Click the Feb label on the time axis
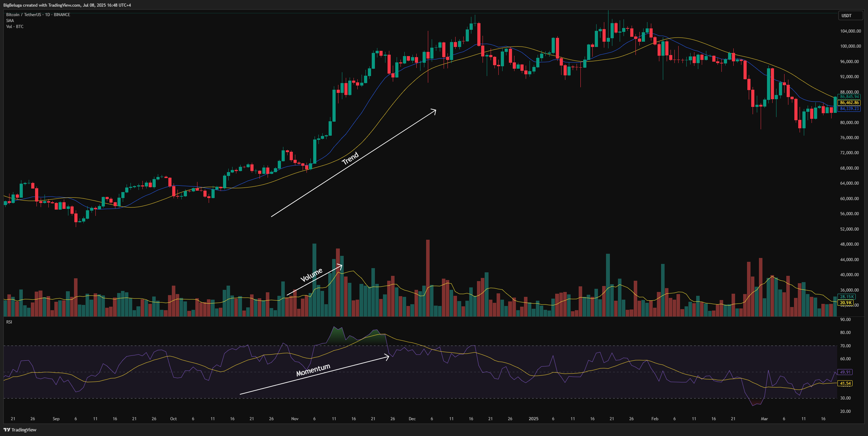Screen dimensions: 868x436 click(655, 419)
